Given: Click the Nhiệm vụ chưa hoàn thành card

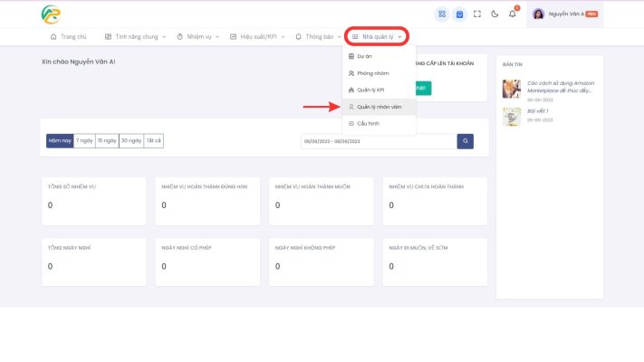Looking at the screenshot, I should [x=435, y=201].
